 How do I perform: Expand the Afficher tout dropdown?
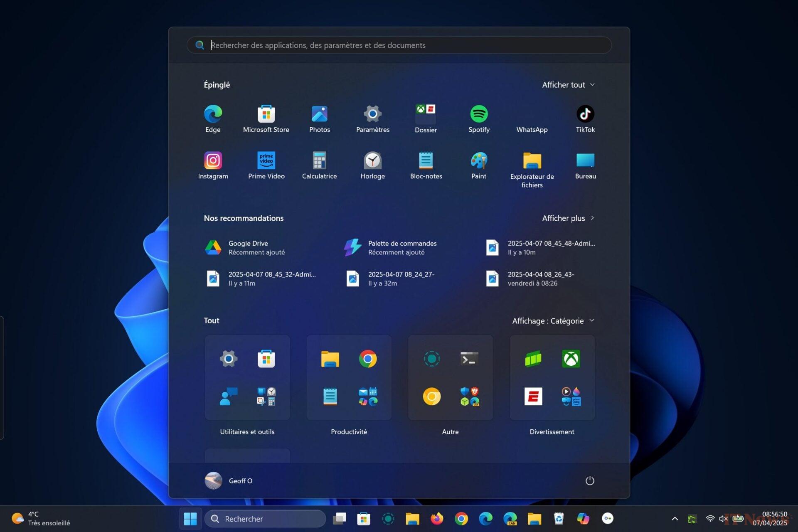click(568, 85)
